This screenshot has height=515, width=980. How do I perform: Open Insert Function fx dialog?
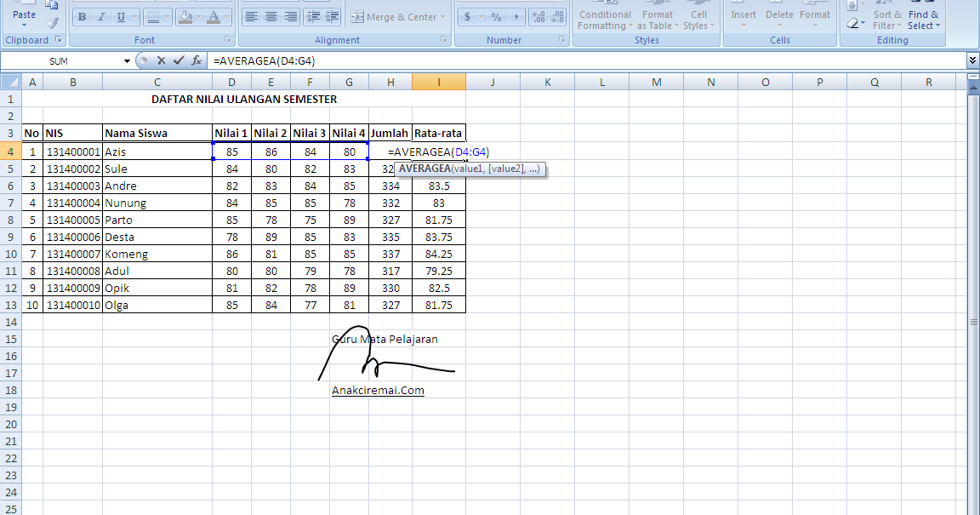pyautogui.click(x=197, y=60)
